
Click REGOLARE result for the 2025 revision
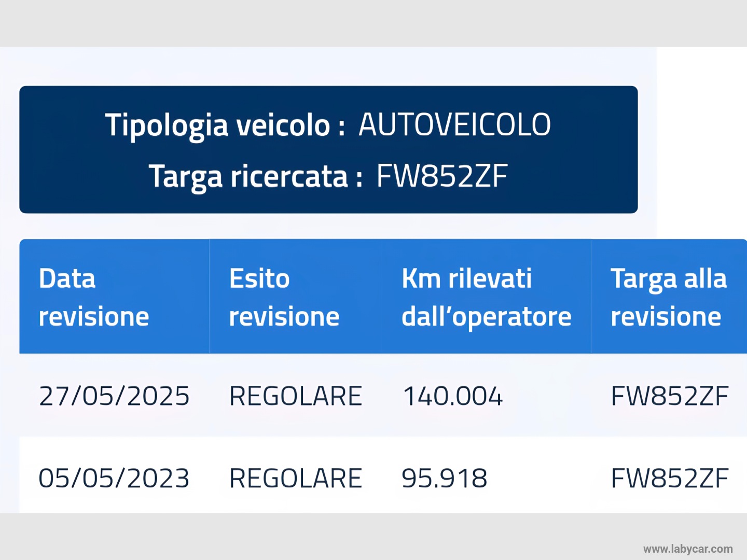coord(296,396)
